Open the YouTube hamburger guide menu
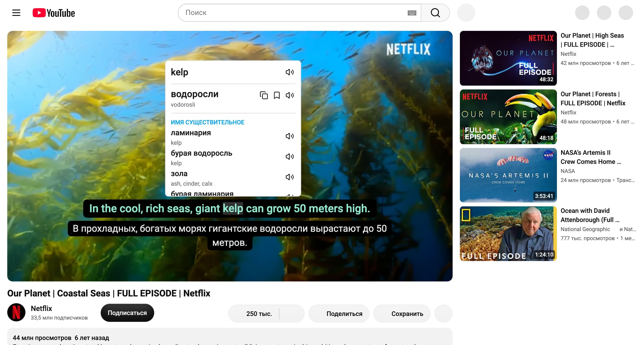The image size is (644, 345). [x=16, y=13]
